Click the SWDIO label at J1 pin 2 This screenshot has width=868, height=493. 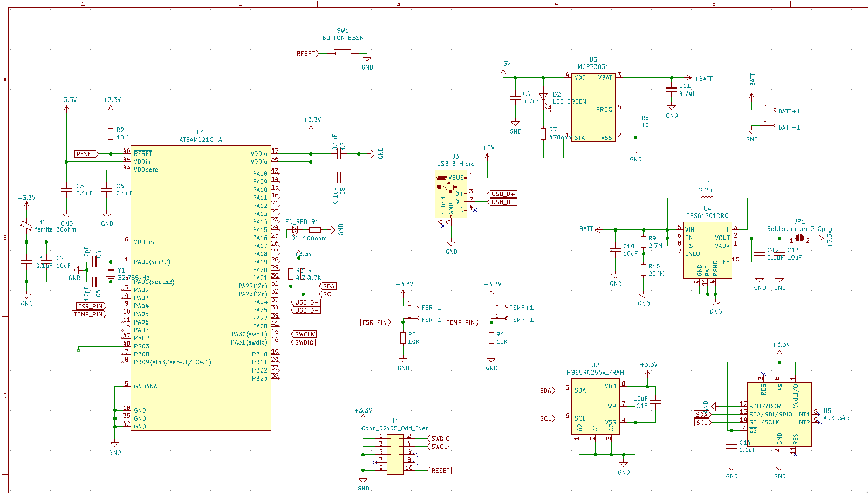click(x=440, y=438)
